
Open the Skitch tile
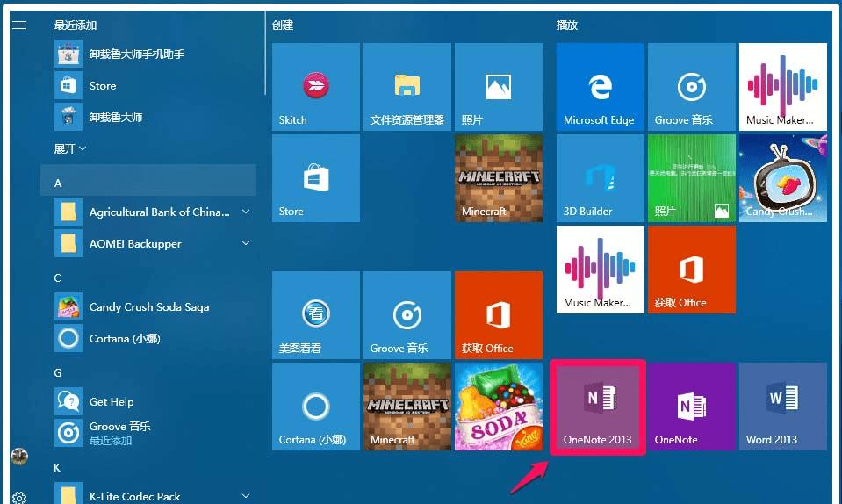(316, 87)
